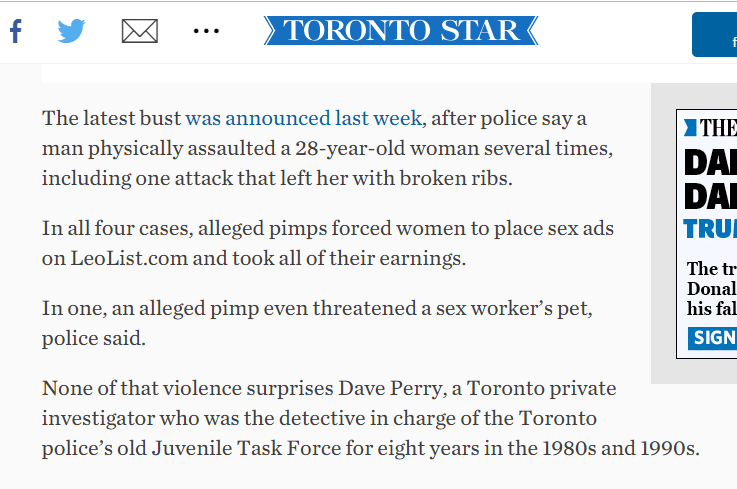Tweet the article with Twitter bird icon
The width and height of the screenshot is (737, 489).
pyautogui.click(x=71, y=31)
